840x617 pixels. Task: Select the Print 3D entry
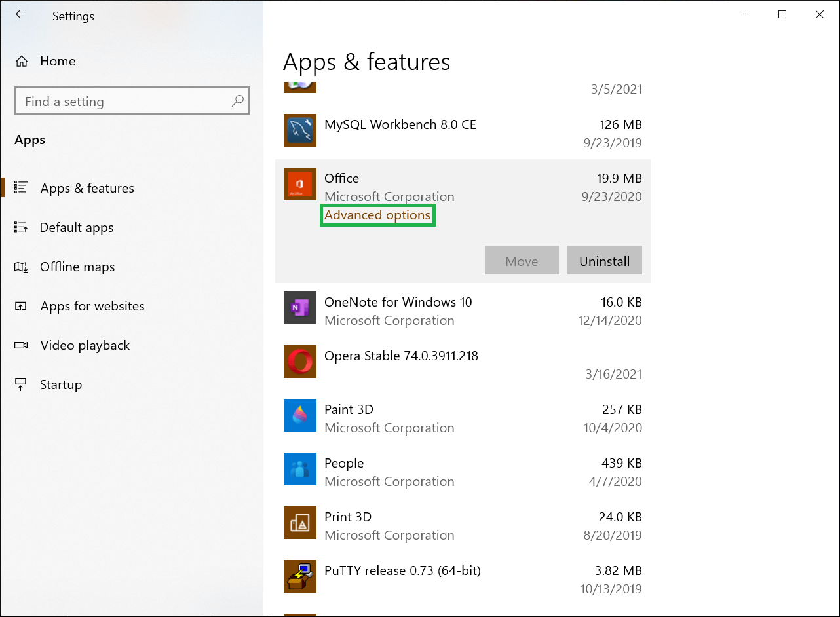click(x=463, y=525)
